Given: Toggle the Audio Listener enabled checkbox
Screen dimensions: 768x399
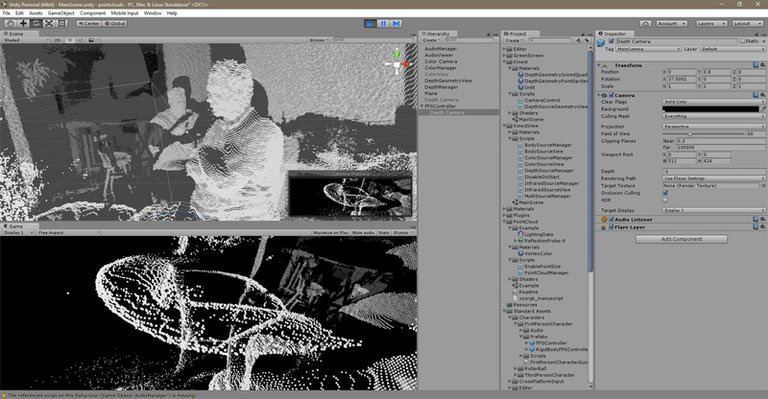Looking at the screenshot, I should coord(611,220).
